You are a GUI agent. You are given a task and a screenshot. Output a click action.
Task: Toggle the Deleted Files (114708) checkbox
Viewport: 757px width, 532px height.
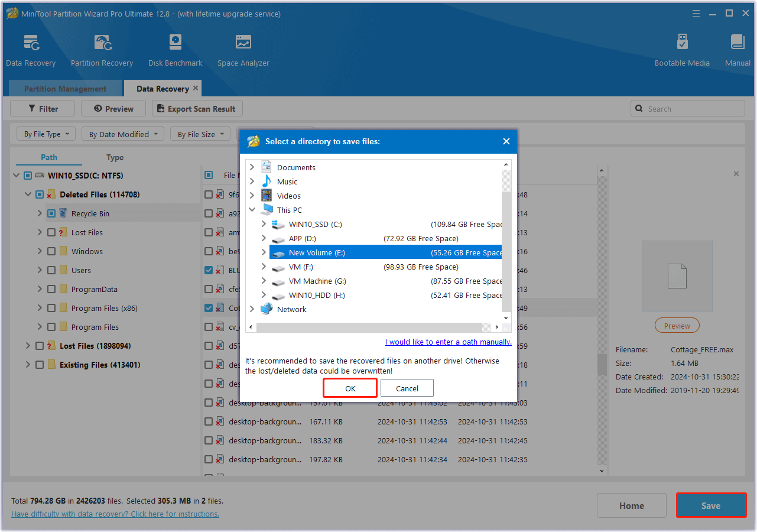(x=40, y=194)
